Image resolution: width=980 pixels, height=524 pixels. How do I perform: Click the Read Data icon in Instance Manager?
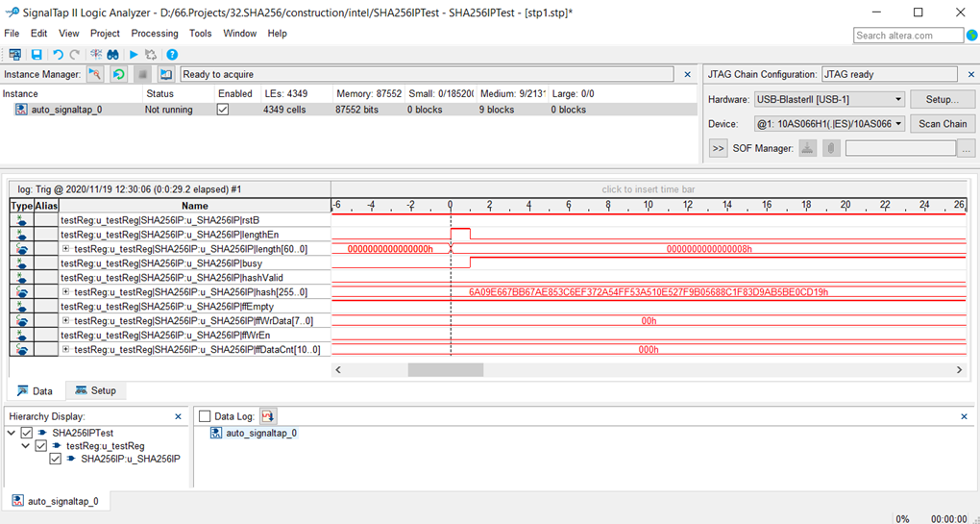[165, 74]
